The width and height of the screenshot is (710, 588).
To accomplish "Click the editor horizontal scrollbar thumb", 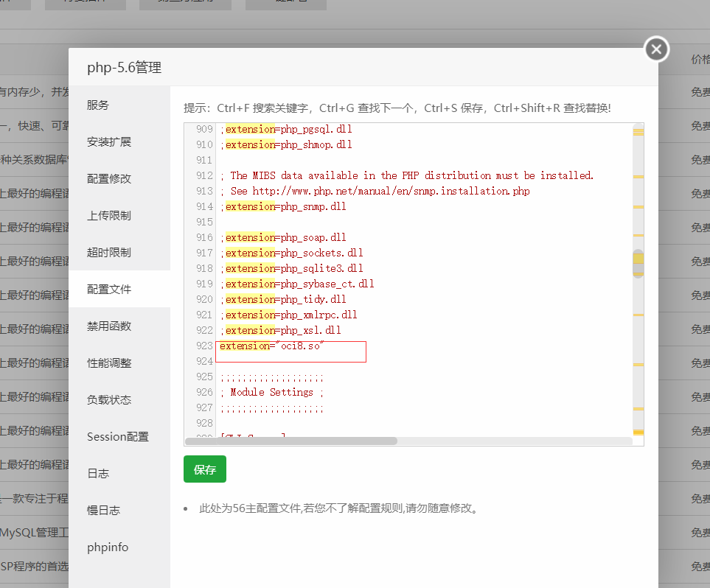I will (x=291, y=441).
